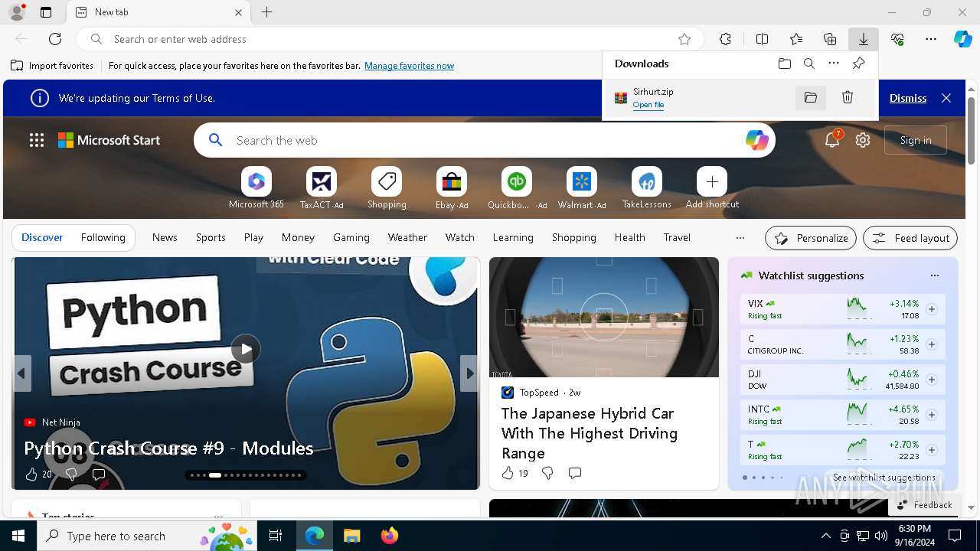Expand more feed categories ellipsis
Screen dimensions: 980x551
(740, 238)
